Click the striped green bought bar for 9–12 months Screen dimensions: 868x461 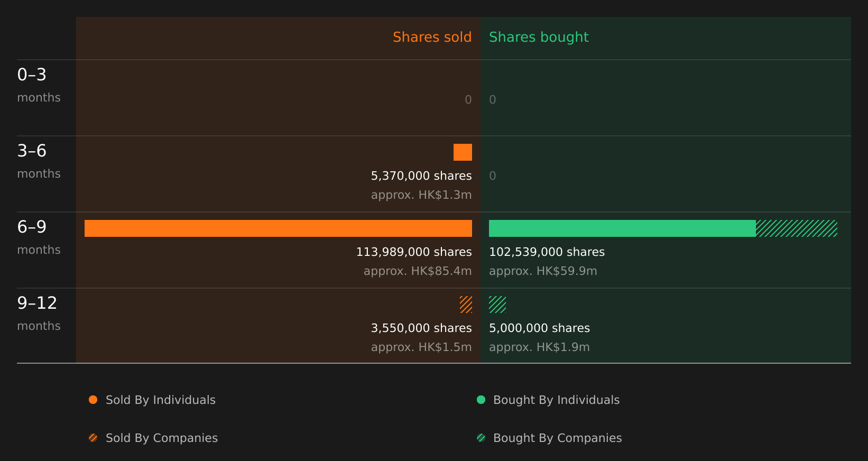pyautogui.click(x=497, y=305)
